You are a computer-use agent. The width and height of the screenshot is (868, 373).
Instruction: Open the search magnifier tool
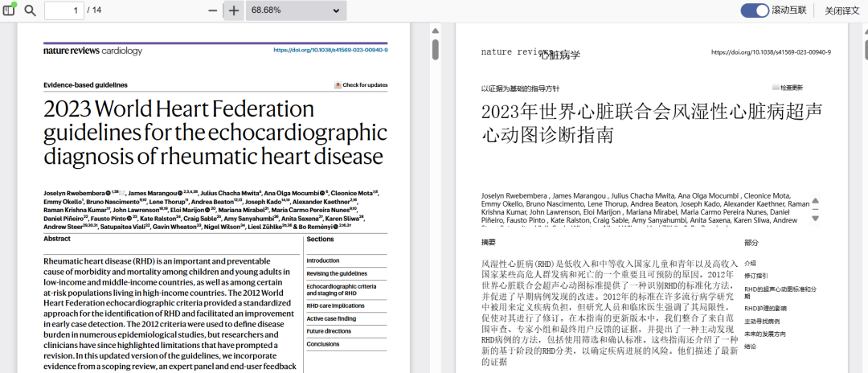[x=30, y=10]
